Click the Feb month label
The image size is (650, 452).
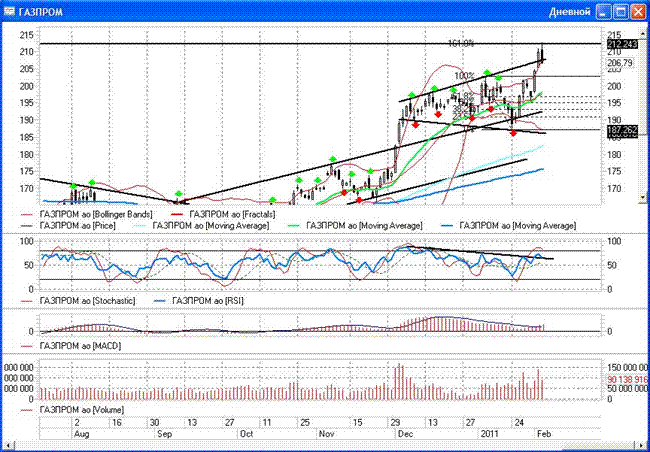click(x=544, y=434)
